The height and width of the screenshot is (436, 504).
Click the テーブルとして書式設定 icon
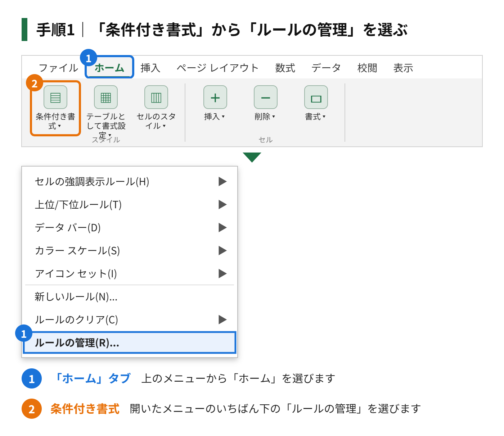106,97
